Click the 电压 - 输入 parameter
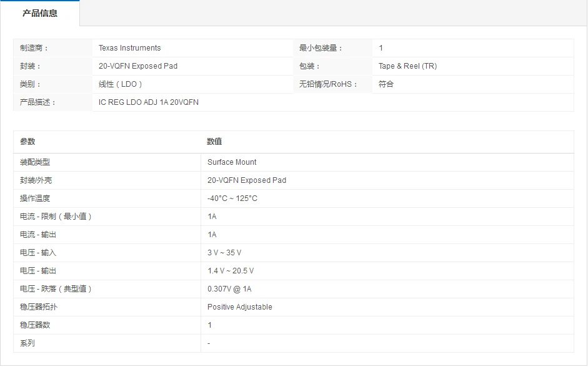 [38, 253]
